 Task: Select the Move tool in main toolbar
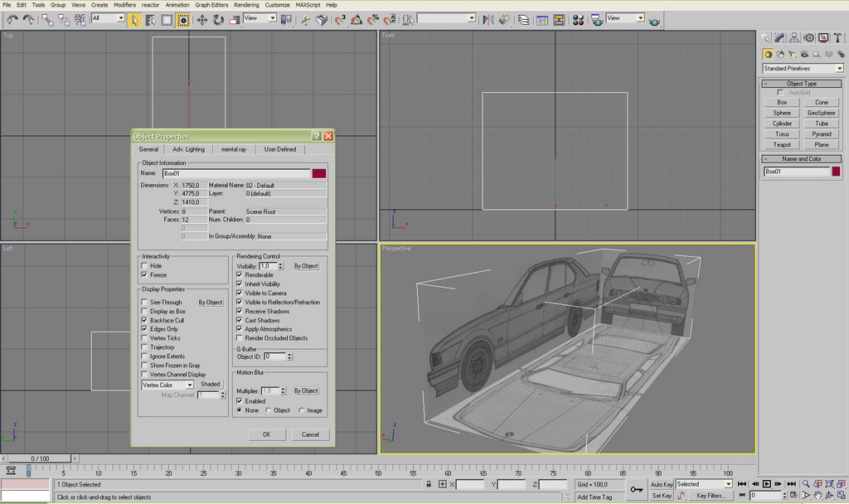tap(201, 19)
